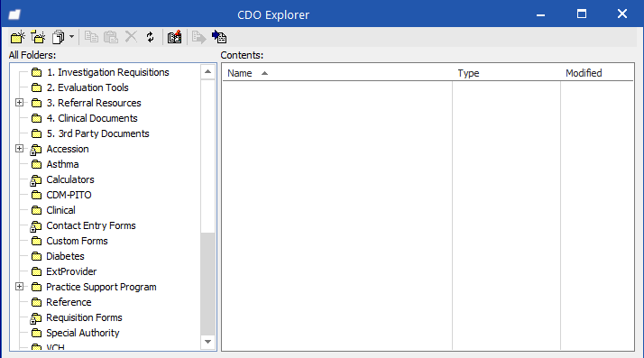Select the Requisition Forms folder

[x=84, y=317]
